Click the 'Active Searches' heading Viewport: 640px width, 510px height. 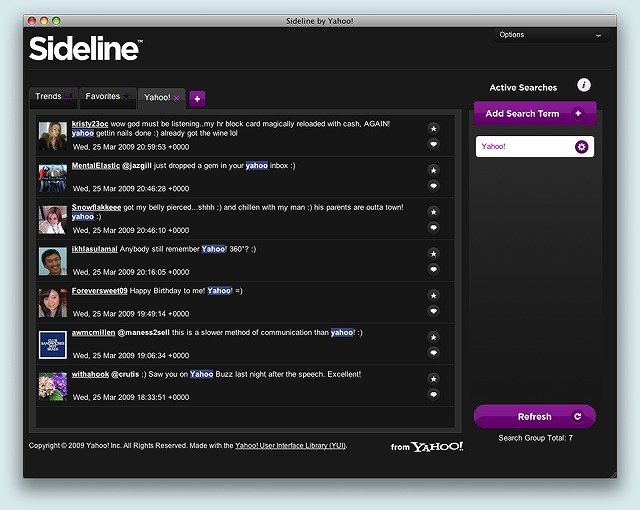pos(523,87)
